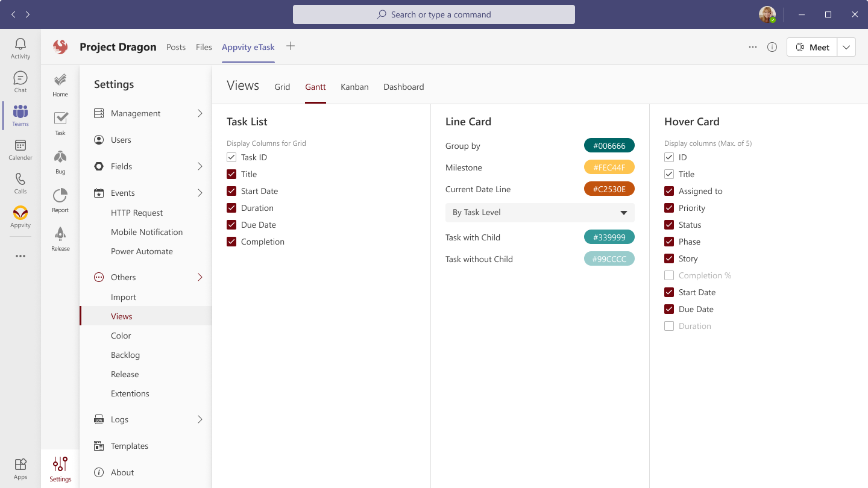Click the search or command box
The image size is (868, 488).
pyautogui.click(x=434, y=14)
